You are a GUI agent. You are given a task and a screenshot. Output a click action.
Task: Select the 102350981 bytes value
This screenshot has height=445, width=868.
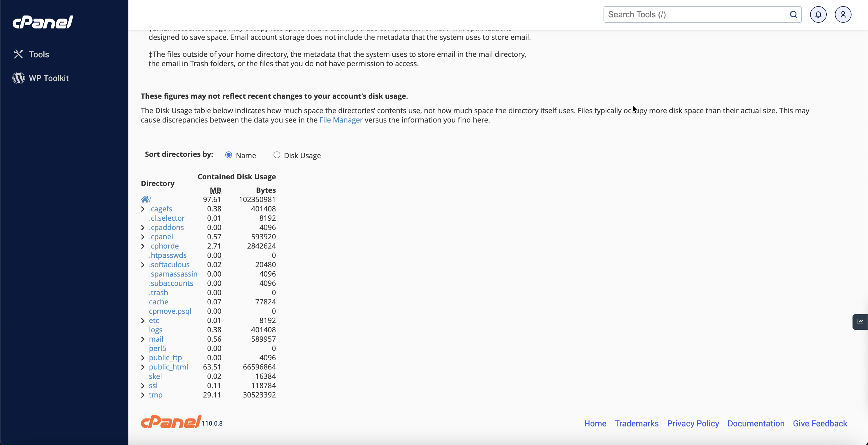257,200
